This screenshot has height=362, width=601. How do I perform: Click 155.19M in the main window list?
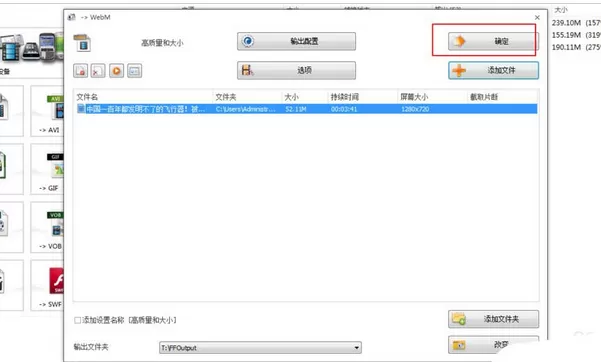click(x=566, y=35)
